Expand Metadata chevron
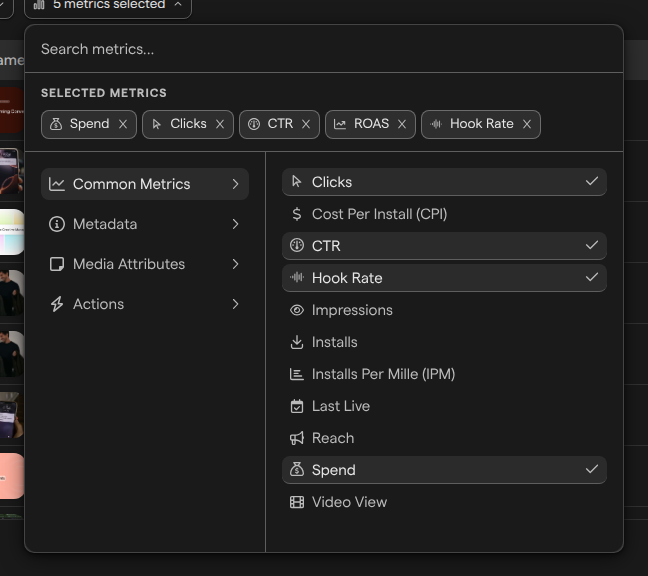The width and height of the screenshot is (648, 576). pyautogui.click(x=236, y=224)
